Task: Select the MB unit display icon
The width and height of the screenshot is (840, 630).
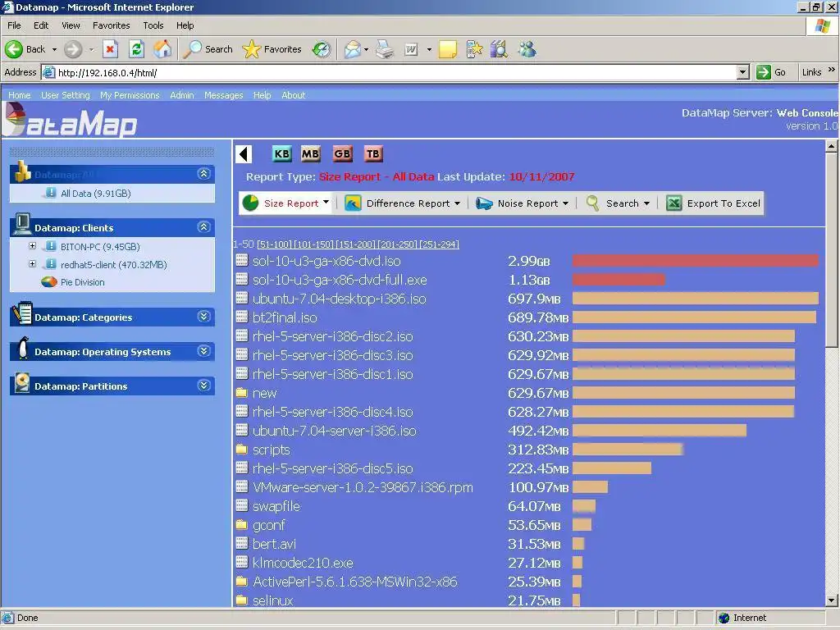Action: [x=310, y=153]
